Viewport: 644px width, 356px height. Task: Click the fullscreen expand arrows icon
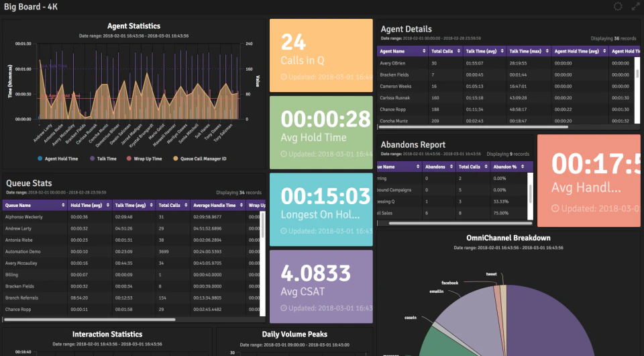pyautogui.click(x=635, y=6)
